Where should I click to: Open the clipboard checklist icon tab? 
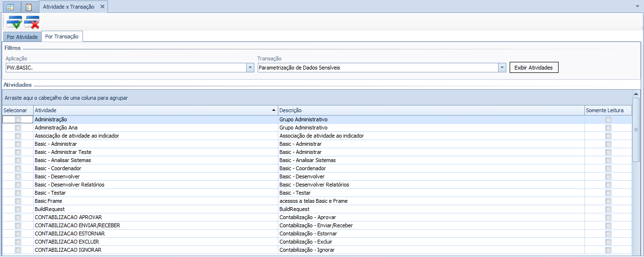[x=29, y=7]
